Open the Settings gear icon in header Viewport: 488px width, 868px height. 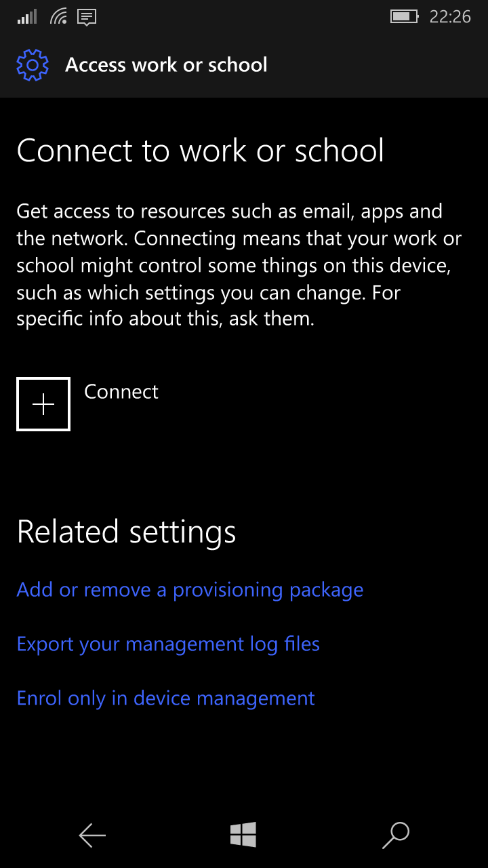(33, 65)
